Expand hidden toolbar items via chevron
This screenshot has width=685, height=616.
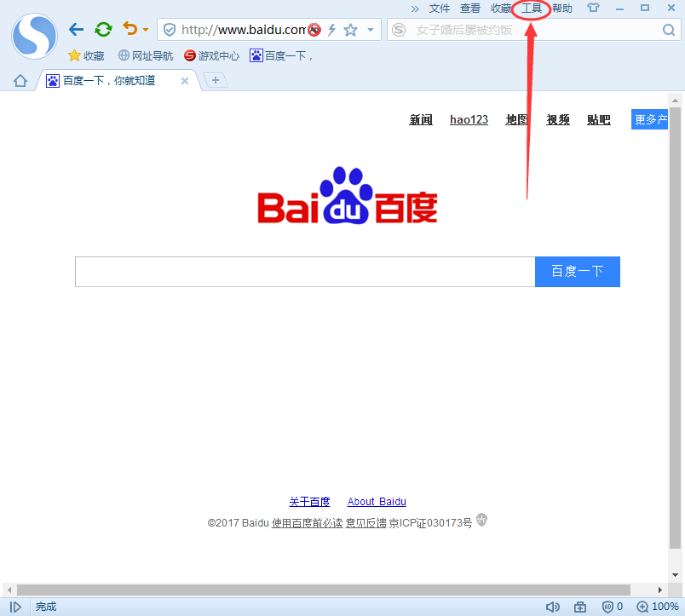[x=417, y=9]
